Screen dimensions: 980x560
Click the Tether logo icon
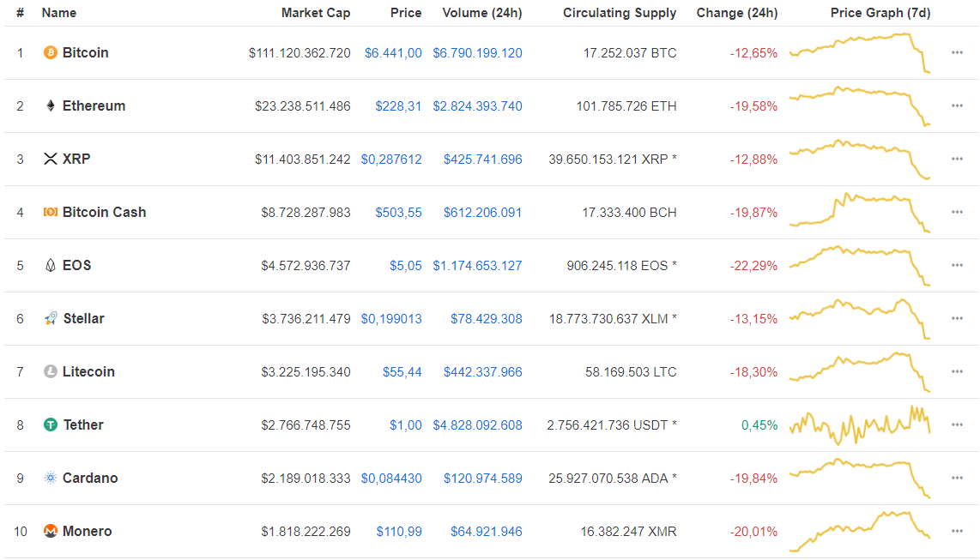pos(50,425)
